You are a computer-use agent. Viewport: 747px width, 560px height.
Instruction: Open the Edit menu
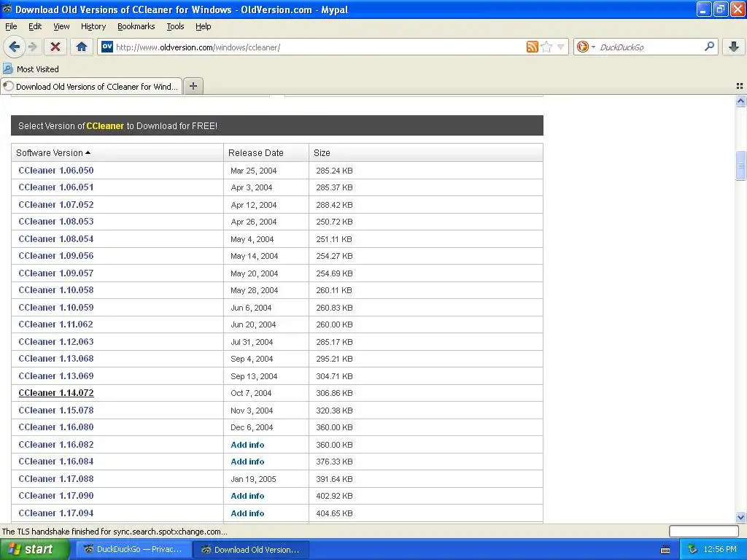point(35,26)
